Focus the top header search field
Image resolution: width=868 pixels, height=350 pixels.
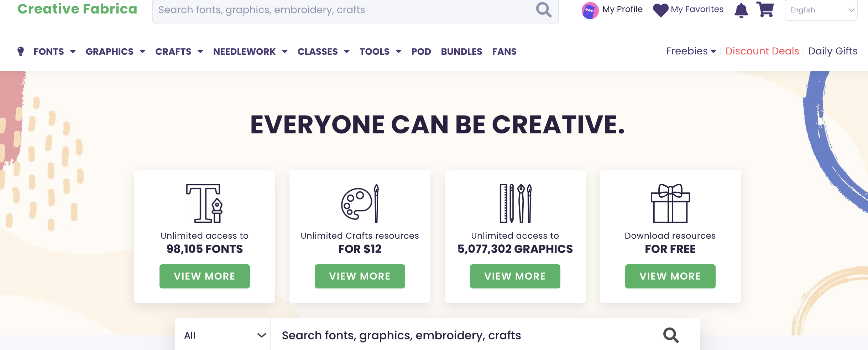pyautogui.click(x=342, y=10)
